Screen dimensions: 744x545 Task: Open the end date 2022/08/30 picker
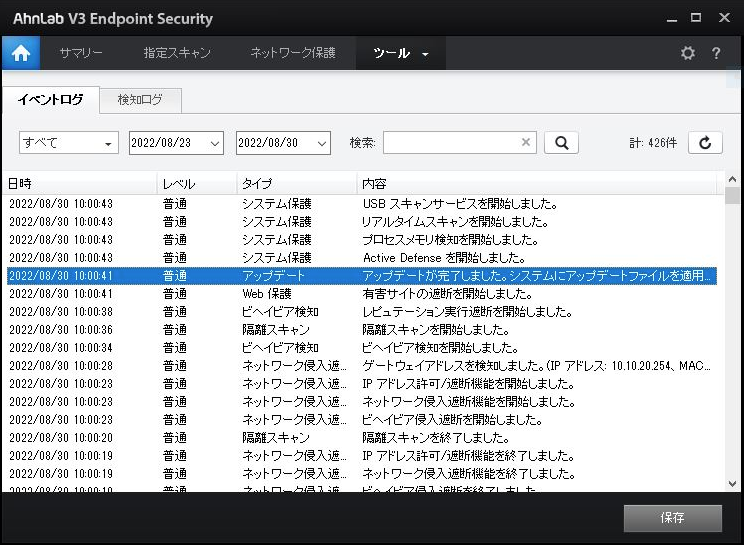(283, 143)
